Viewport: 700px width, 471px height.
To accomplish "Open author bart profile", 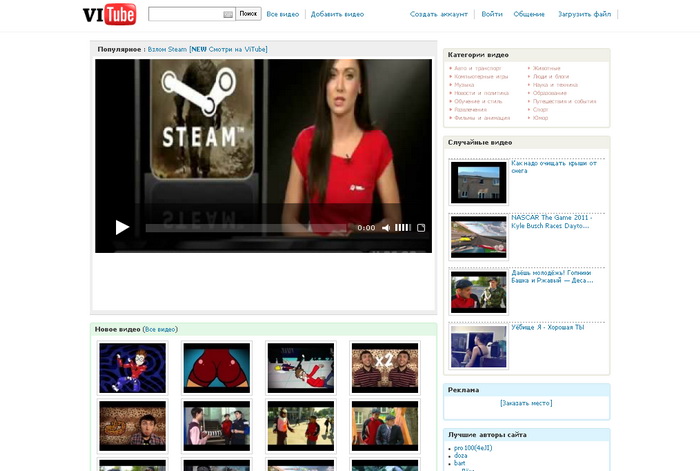I will pos(459,463).
